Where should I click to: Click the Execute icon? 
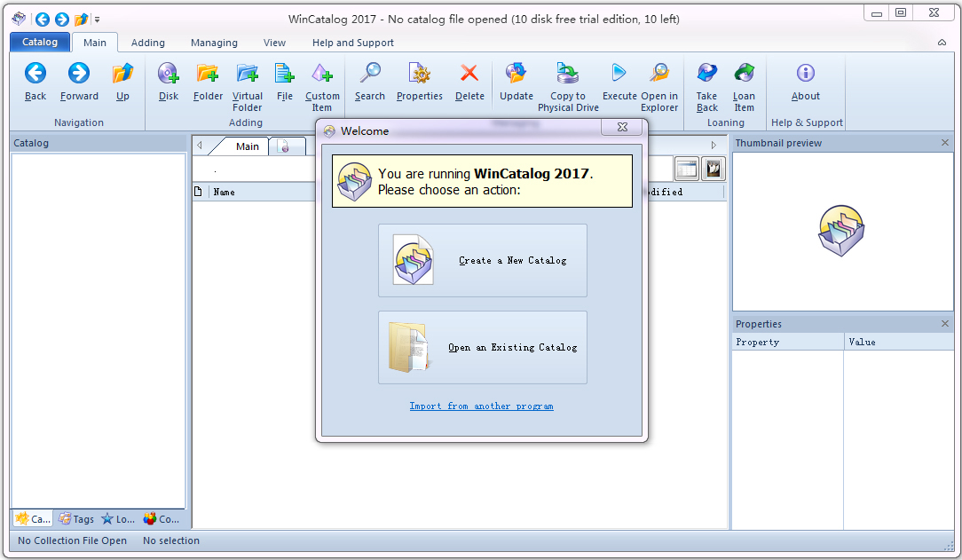(x=619, y=73)
